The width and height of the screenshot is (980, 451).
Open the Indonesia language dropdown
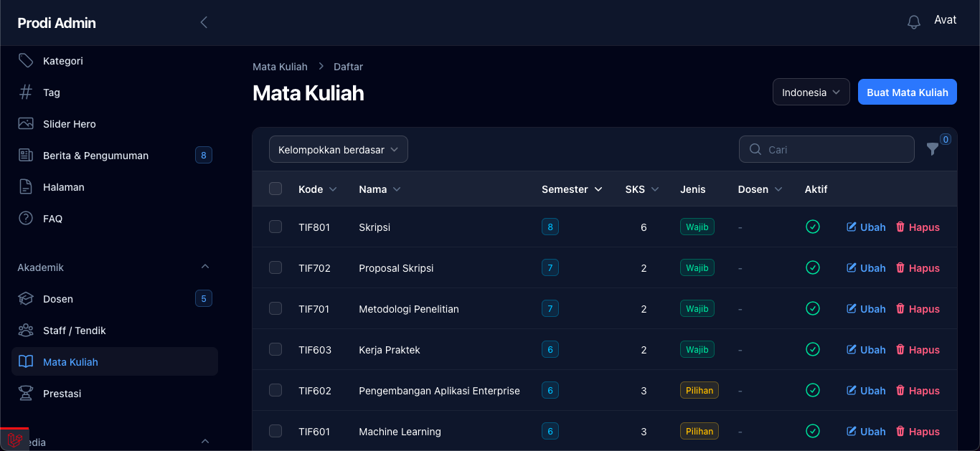point(811,92)
